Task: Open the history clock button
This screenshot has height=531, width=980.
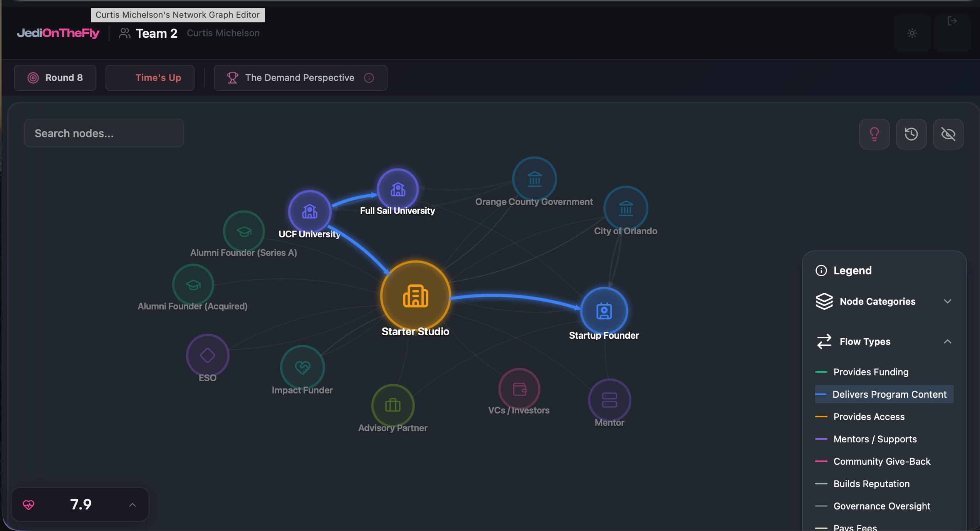Action: [911, 134]
